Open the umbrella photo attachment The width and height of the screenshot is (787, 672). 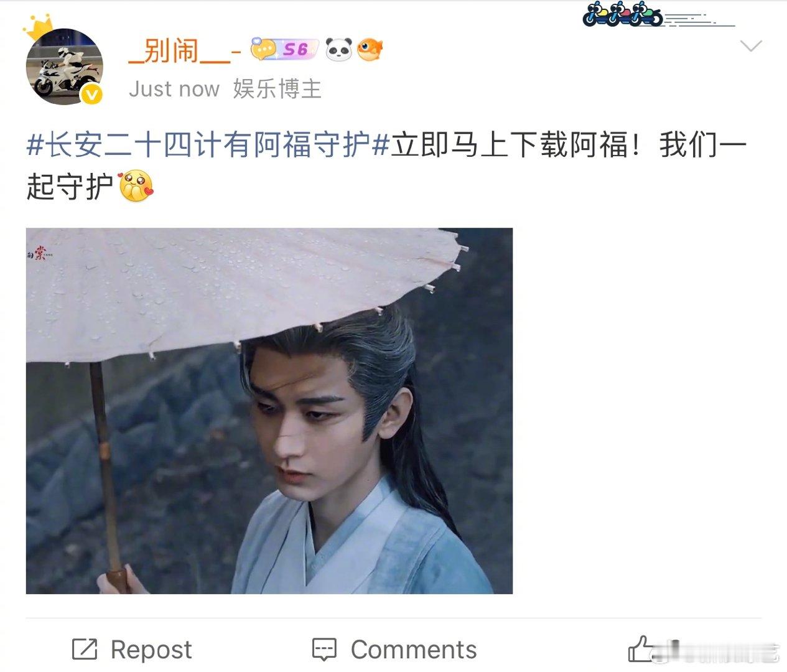tap(269, 411)
